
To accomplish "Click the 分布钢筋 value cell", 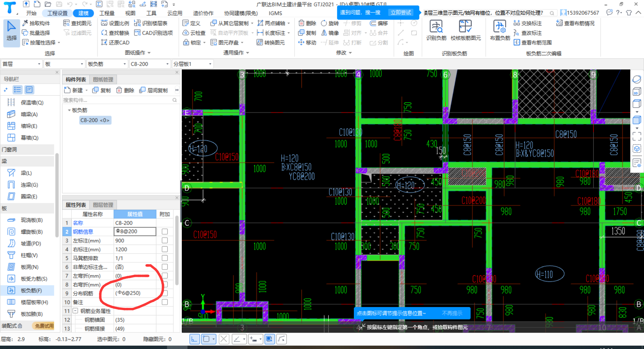I will (135, 293).
